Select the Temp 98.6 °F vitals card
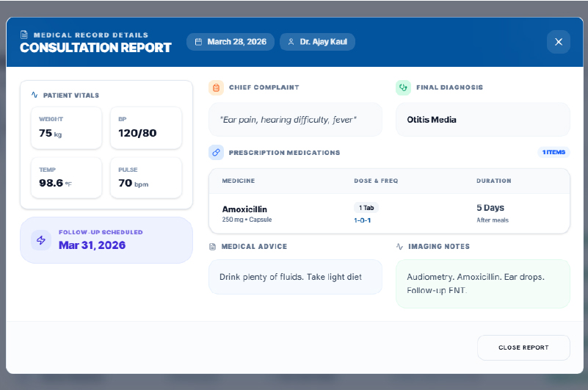 pyautogui.click(x=66, y=178)
